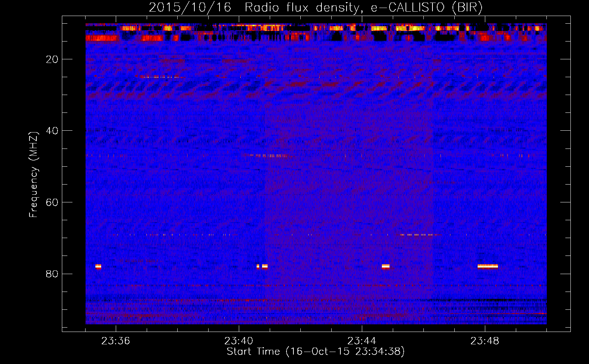Image resolution: width=589 pixels, height=364 pixels.
Task: Click the "80" frequency tick label
Action: coord(52,274)
